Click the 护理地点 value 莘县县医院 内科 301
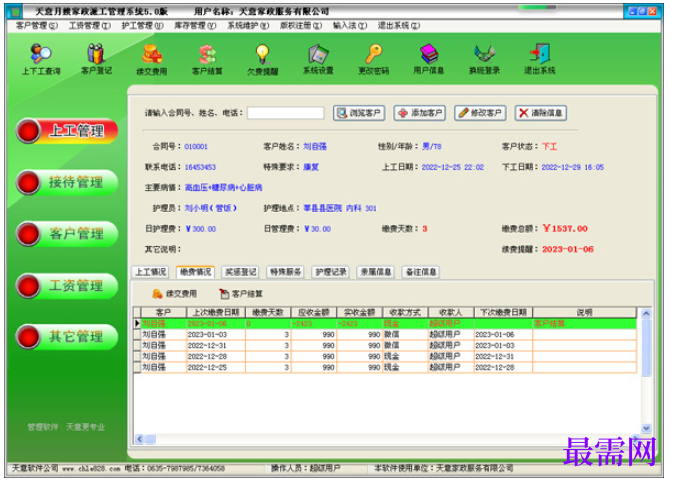 tap(340, 208)
